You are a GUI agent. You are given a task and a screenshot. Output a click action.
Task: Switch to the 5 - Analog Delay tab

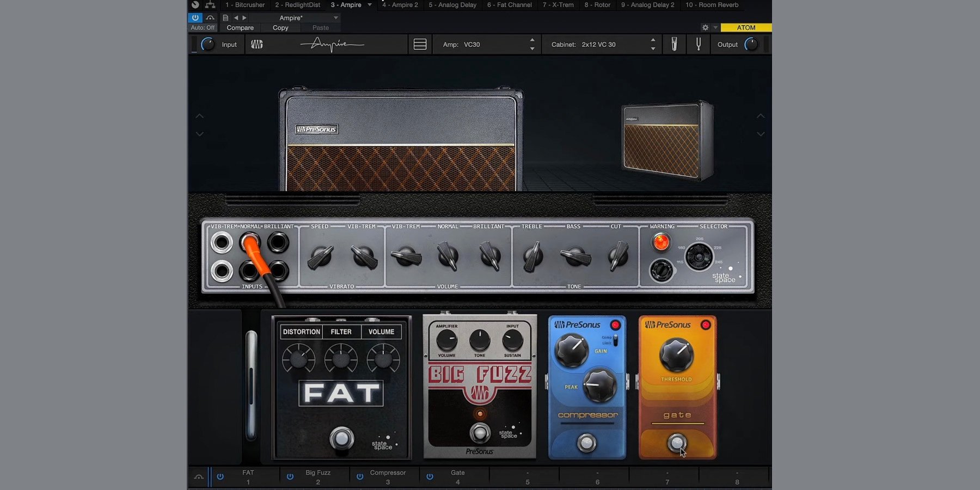click(x=452, y=5)
